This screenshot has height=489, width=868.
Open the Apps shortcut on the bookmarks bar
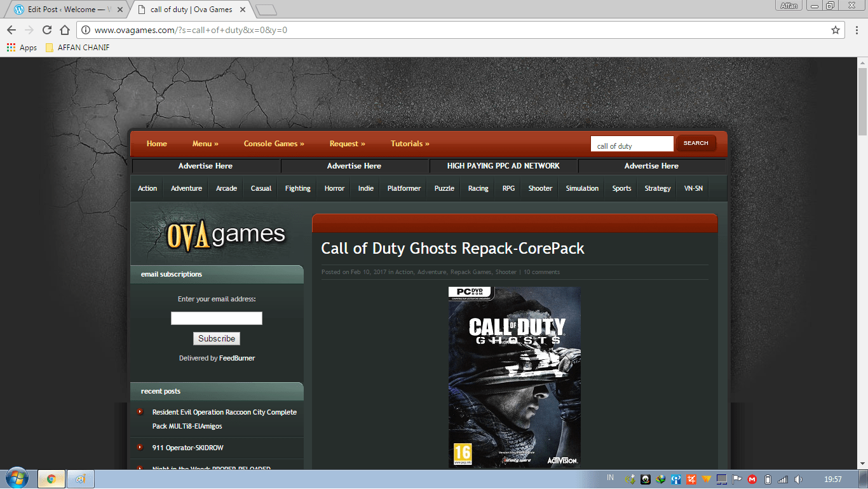click(21, 47)
